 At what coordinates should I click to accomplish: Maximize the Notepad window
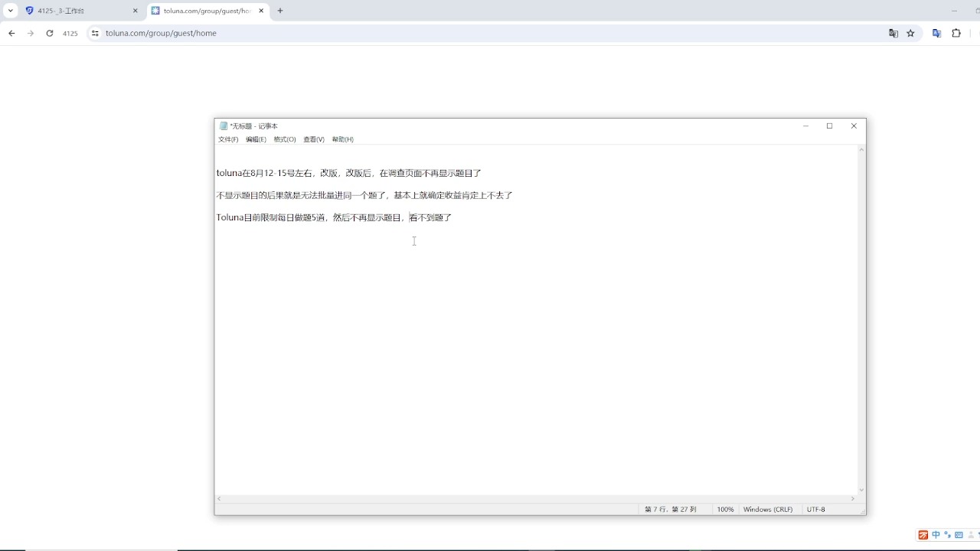click(829, 126)
